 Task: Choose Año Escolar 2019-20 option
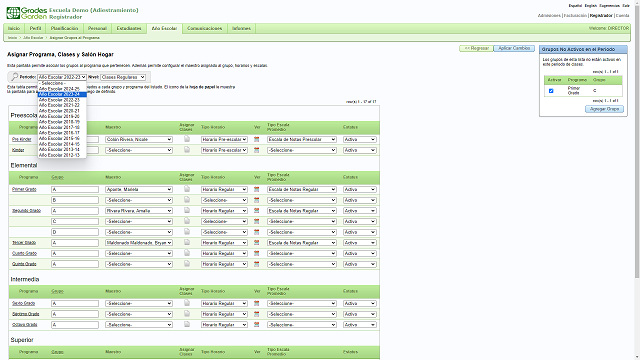click(62, 116)
